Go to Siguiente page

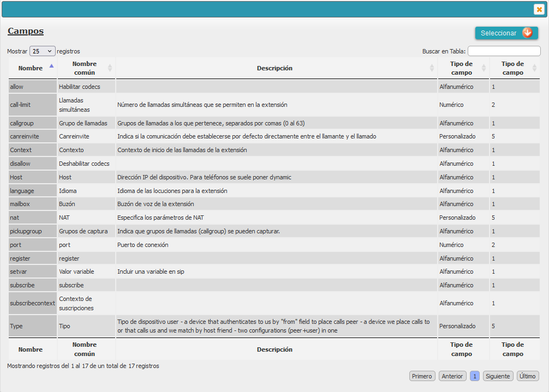point(498,376)
